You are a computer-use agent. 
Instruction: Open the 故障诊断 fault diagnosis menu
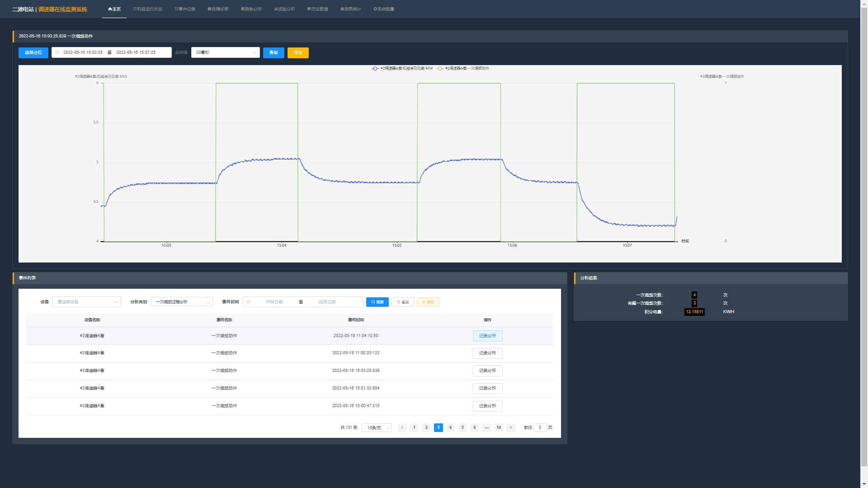[x=218, y=9]
